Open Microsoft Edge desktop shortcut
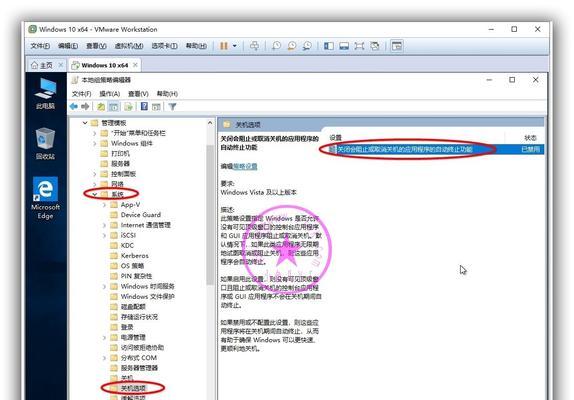The height and width of the screenshot is (400, 574). coord(45,198)
